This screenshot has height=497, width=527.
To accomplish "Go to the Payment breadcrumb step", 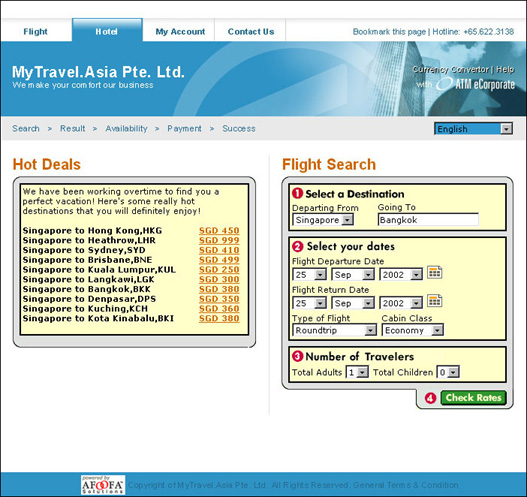I will (185, 128).
